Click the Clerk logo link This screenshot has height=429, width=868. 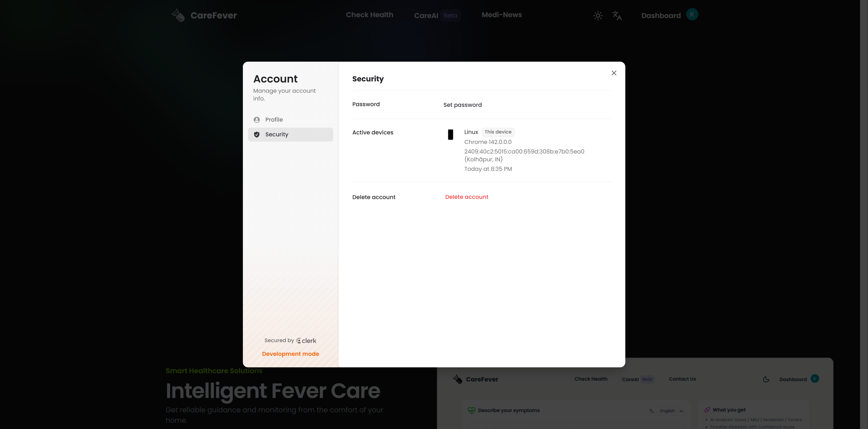tap(306, 341)
